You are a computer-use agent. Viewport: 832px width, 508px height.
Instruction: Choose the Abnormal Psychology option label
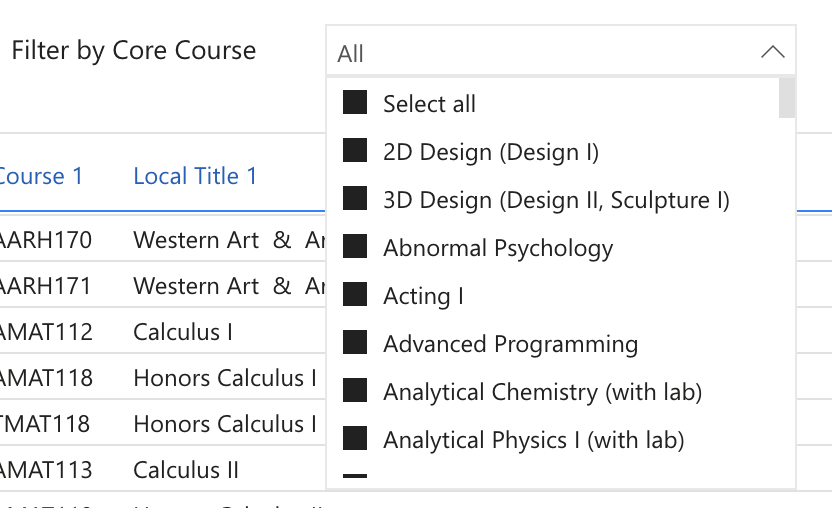coord(498,248)
